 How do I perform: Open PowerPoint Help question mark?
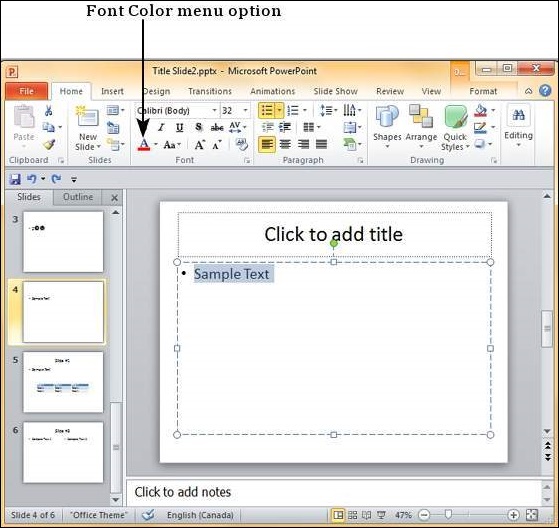pos(545,91)
